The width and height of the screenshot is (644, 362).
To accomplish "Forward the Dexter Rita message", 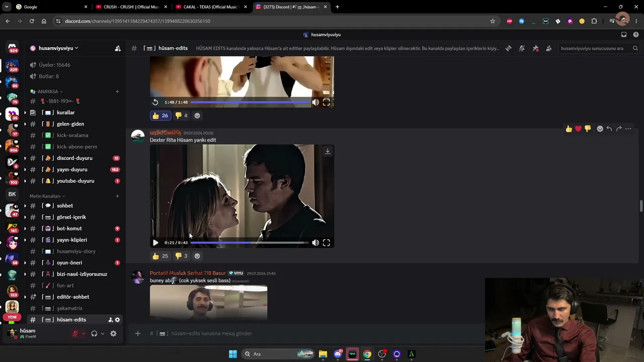I will tap(619, 129).
